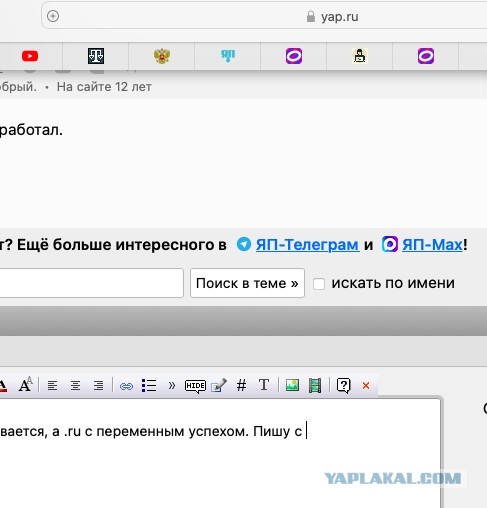Focus the topic search input field
This screenshot has height=508, width=487.
coord(91,283)
